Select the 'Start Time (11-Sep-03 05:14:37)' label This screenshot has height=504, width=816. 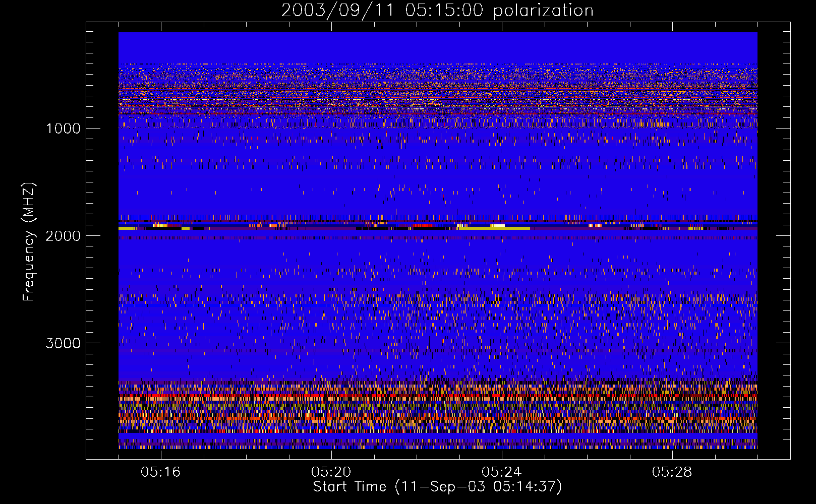437,487
